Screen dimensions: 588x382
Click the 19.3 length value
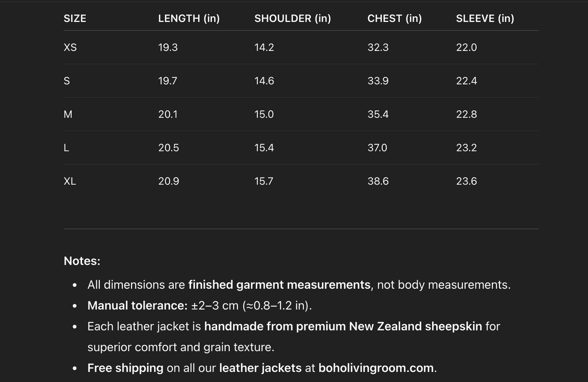tap(168, 47)
